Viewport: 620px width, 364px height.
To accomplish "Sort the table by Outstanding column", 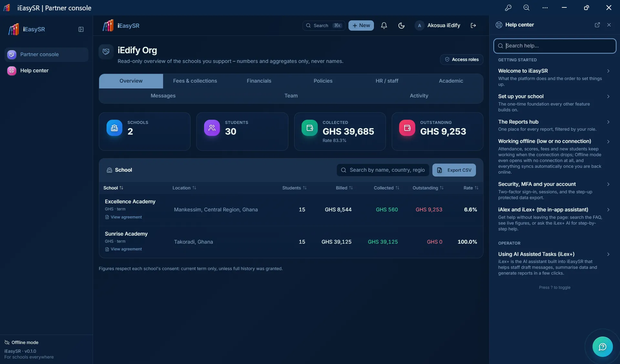I will (428, 188).
